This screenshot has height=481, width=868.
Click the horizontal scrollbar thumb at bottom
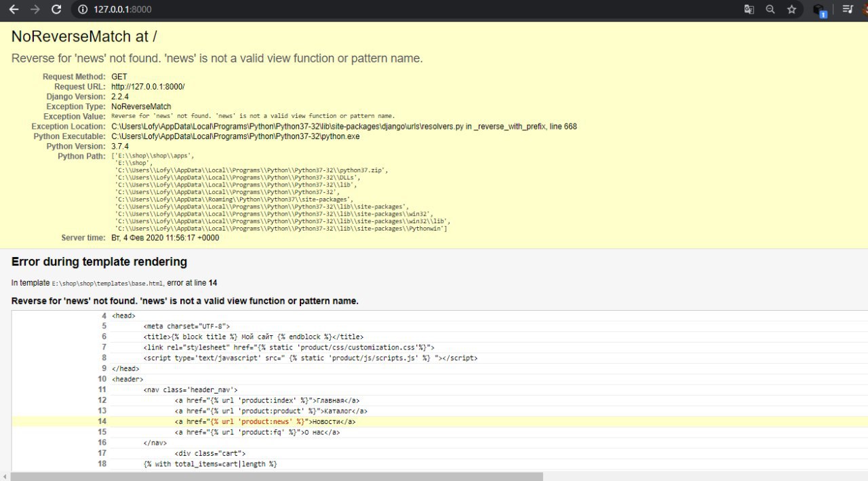pyautogui.click(x=277, y=476)
